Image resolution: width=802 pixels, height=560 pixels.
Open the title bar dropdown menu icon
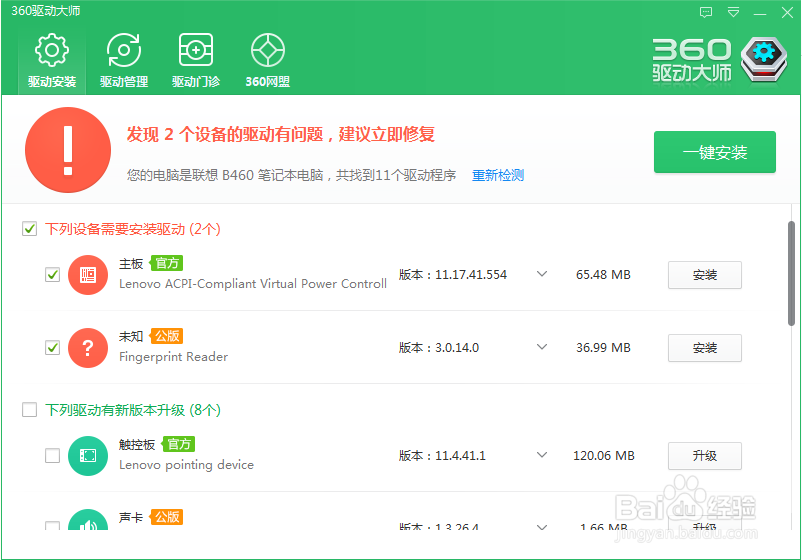[733, 12]
